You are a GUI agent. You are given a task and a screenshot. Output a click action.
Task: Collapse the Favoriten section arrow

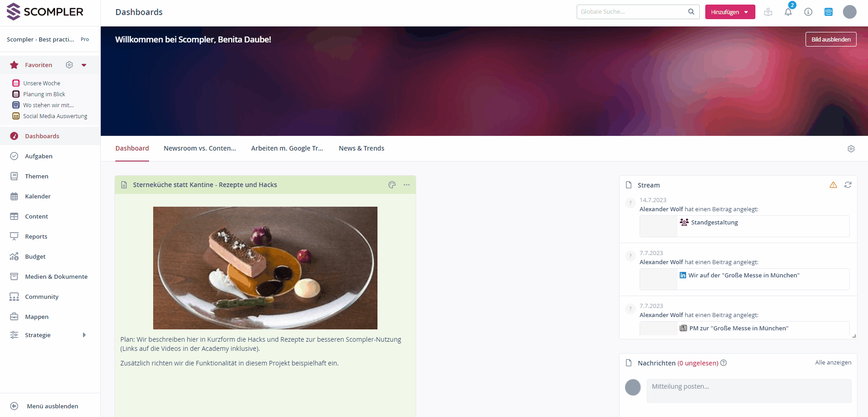click(x=84, y=65)
